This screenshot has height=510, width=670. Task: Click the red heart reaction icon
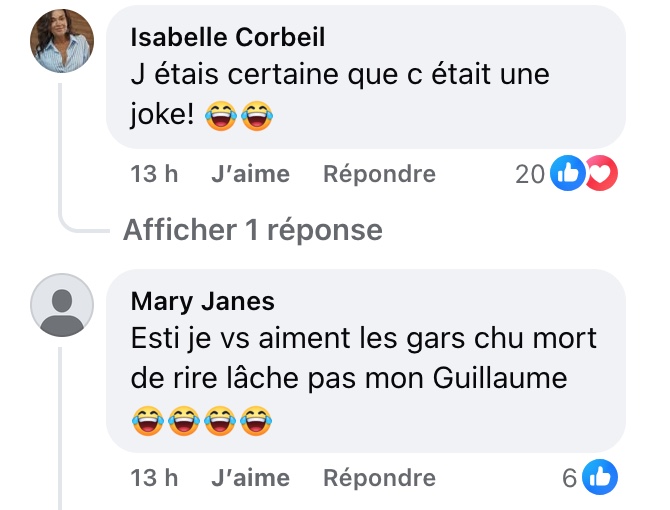602,174
